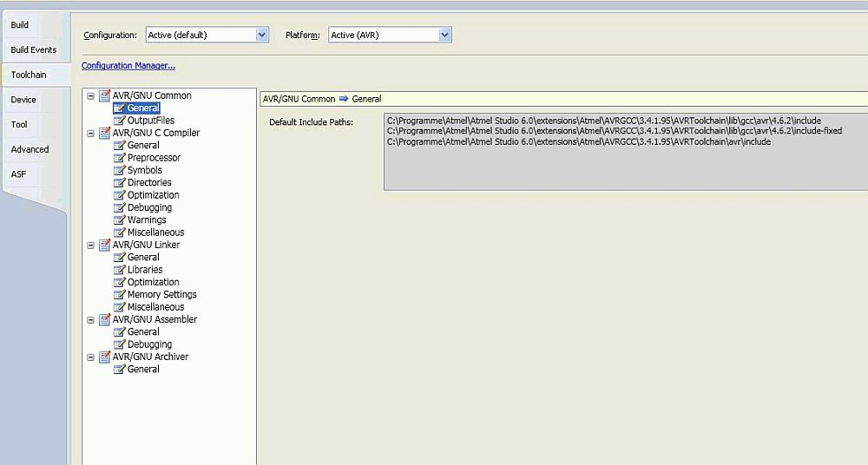Collapse the AVR/GNU C Compiler node
The image size is (868, 465).
(91, 134)
